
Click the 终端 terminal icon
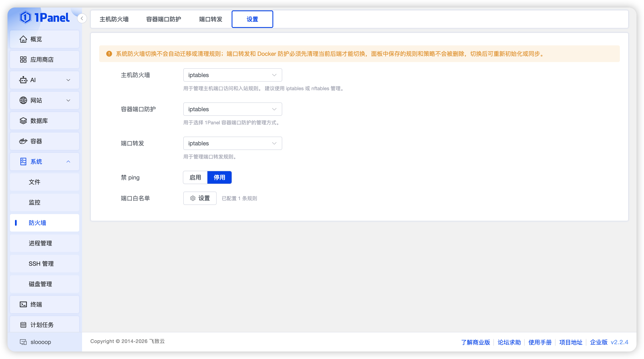pos(23,304)
